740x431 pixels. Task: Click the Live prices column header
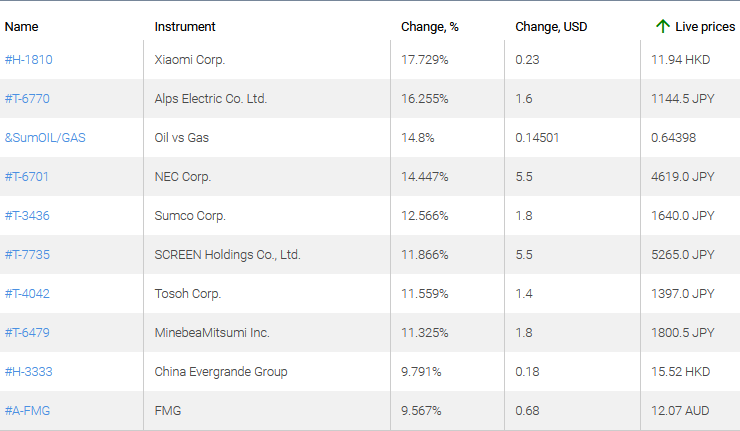(704, 27)
